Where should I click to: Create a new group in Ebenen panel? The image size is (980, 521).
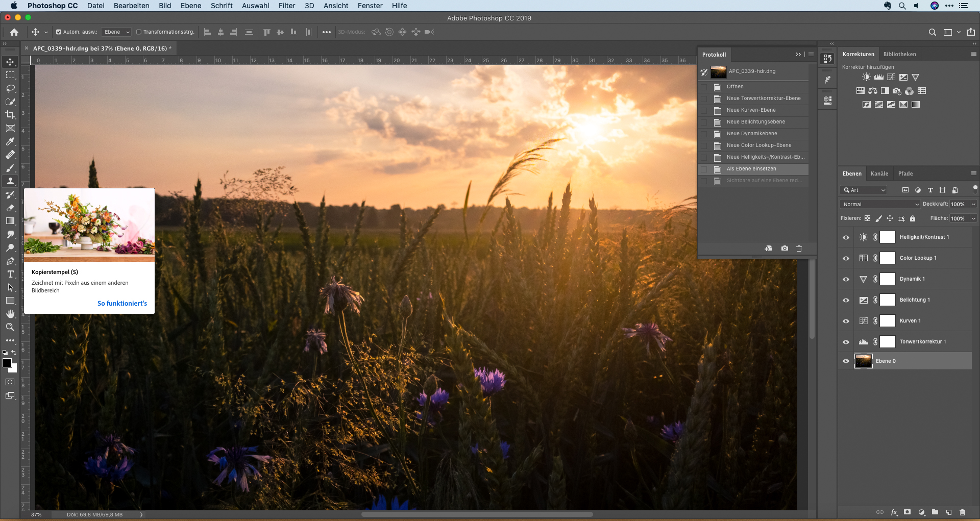[x=935, y=512]
